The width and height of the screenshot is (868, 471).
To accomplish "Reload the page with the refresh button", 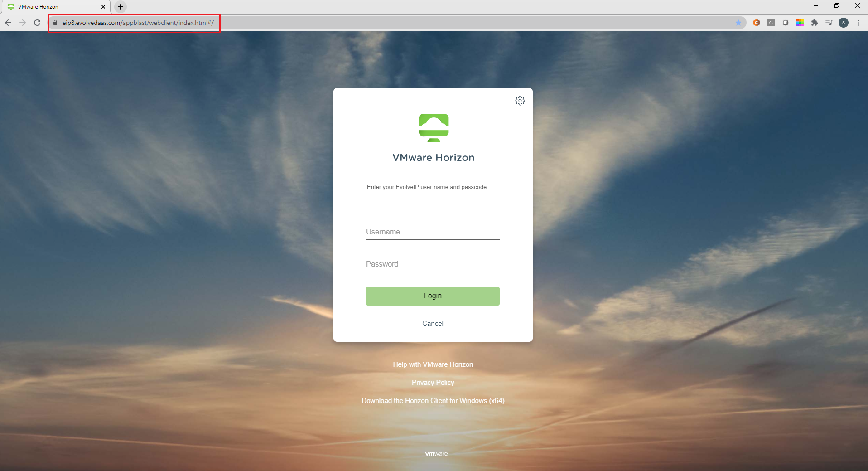I will coord(37,23).
